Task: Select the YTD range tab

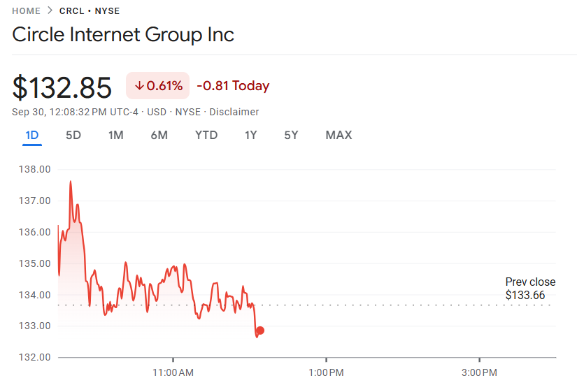Action: [206, 135]
